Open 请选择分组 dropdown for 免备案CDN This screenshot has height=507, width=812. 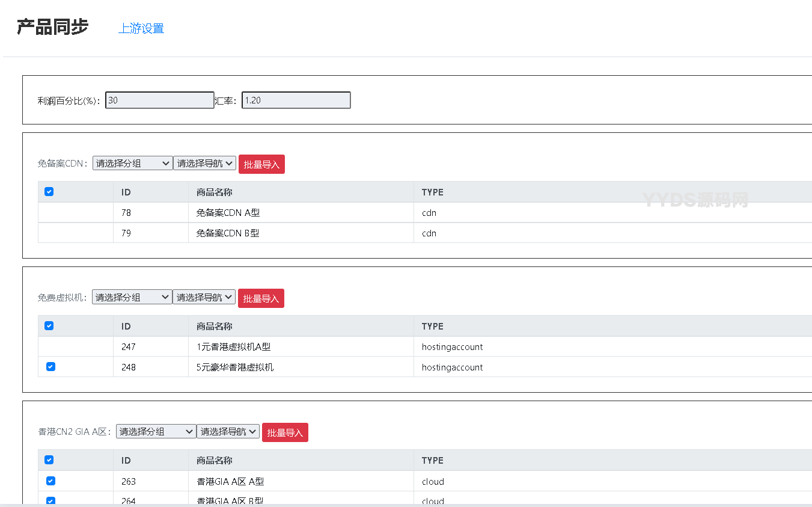point(132,164)
